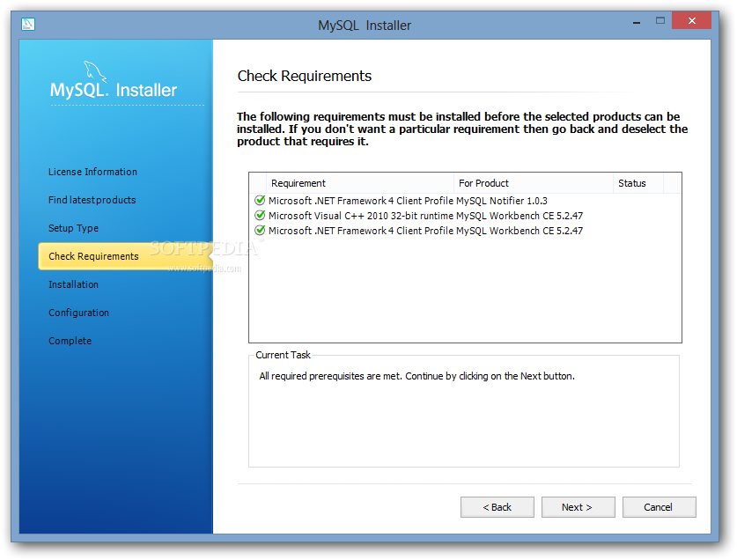
Task: Click green check icon for Visual C++ 2010 row
Action: point(260,216)
